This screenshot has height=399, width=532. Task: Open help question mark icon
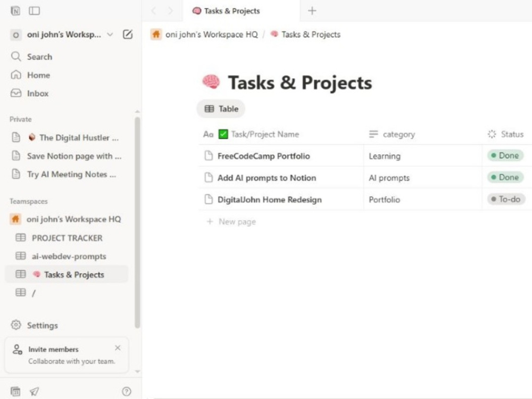click(x=127, y=392)
